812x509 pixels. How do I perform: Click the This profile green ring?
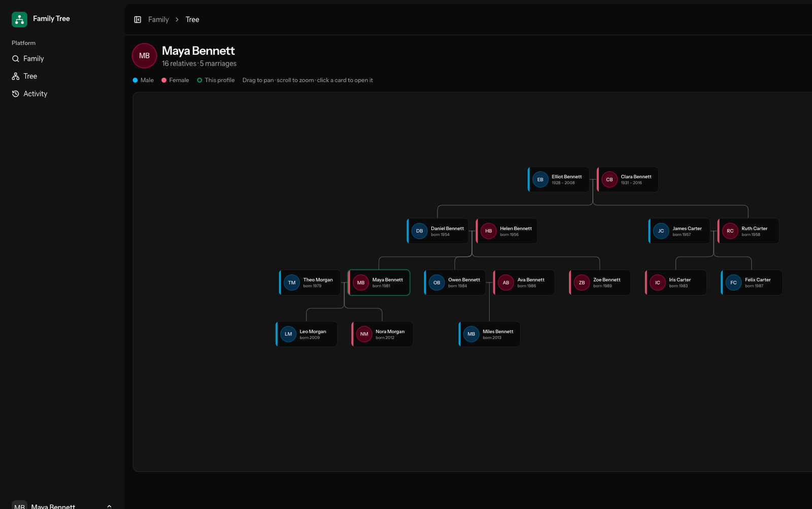[x=199, y=80]
